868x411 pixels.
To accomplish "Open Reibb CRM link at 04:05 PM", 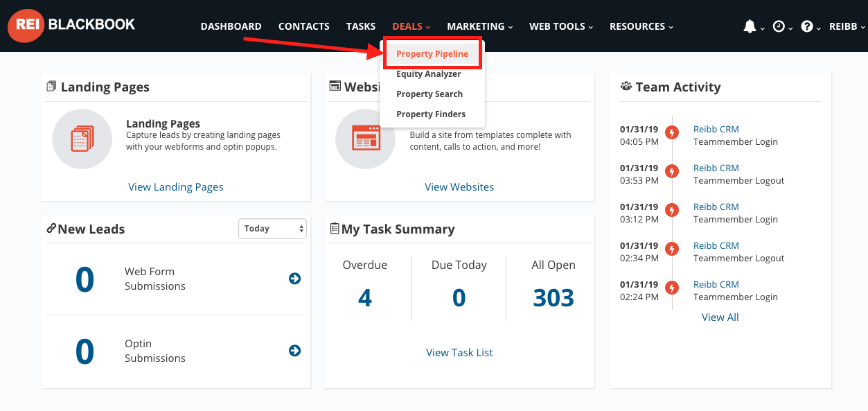I will (x=716, y=130).
